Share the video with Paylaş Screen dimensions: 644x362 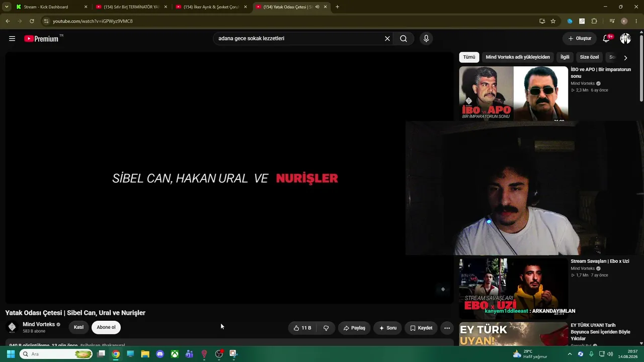point(354,328)
